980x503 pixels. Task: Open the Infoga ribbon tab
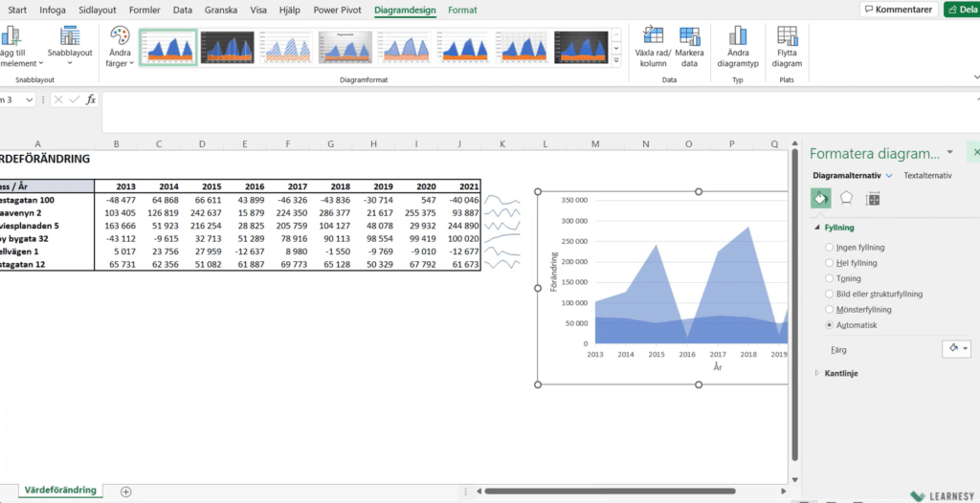pos(53,10)
